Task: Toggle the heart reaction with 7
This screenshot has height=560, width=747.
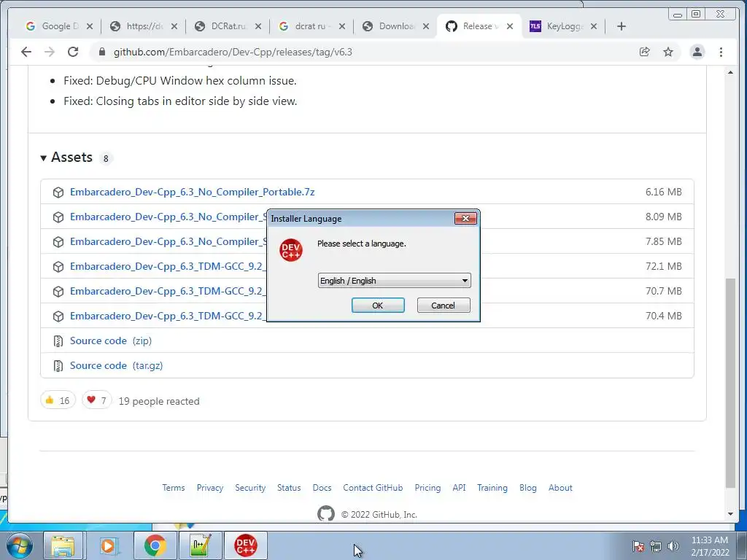Action: 97,400
